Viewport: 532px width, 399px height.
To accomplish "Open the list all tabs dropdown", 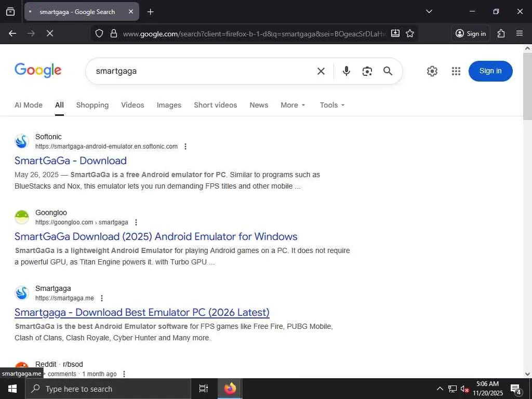I will click(x=429, y=11).
